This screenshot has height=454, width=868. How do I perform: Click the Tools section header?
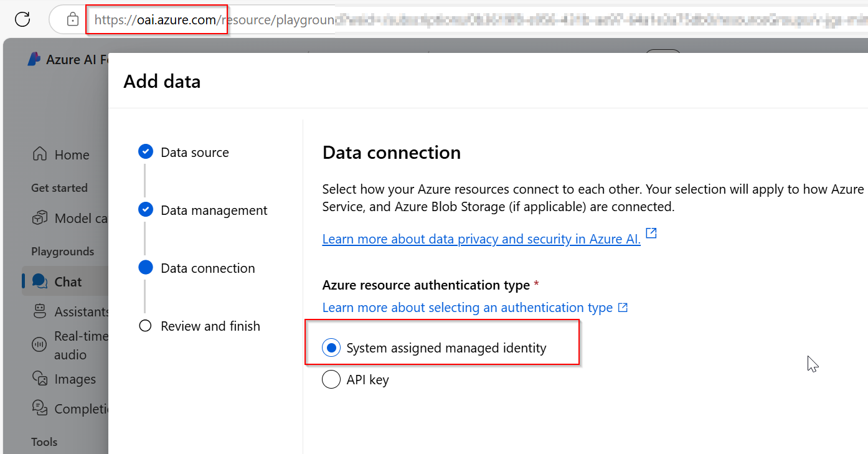coord(44,442)
